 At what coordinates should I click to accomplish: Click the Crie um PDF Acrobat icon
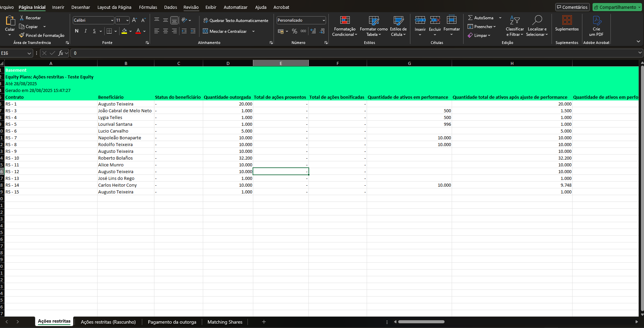click(x=596, y=21)
